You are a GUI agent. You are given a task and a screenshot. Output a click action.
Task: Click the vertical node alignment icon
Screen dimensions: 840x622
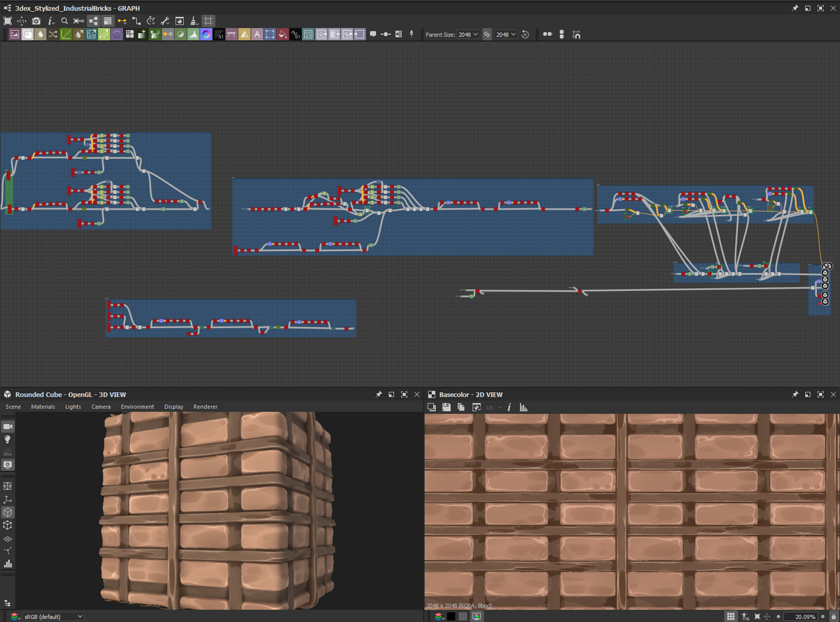[x=562, y=34]
